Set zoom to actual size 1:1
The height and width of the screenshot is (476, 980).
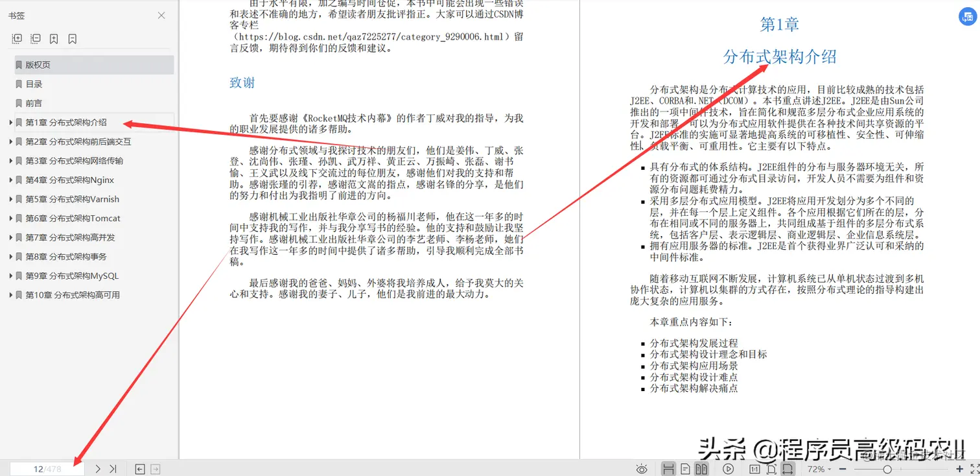tap(754, 469)
